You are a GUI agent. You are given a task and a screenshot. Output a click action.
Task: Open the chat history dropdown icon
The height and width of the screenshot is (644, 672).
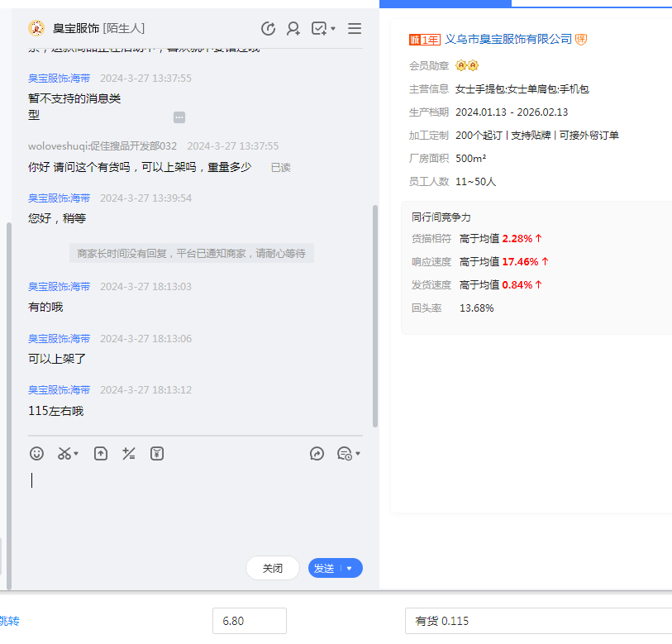[347, 454]
